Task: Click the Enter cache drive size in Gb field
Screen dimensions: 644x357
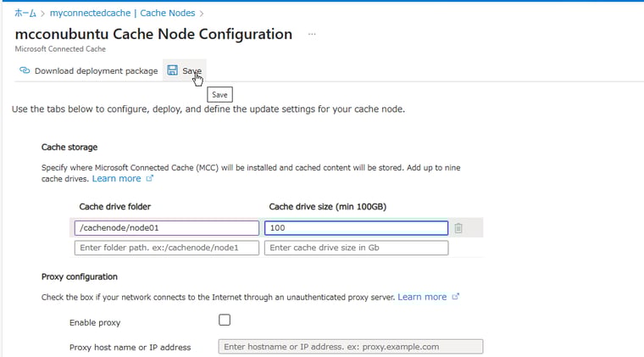Action: coord(356,248)
